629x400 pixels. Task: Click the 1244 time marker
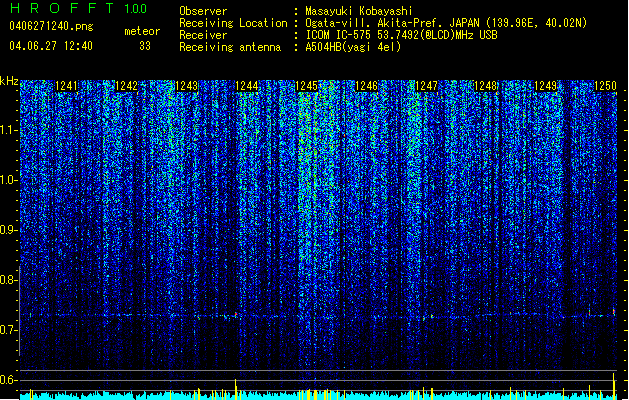pos(246,86)
